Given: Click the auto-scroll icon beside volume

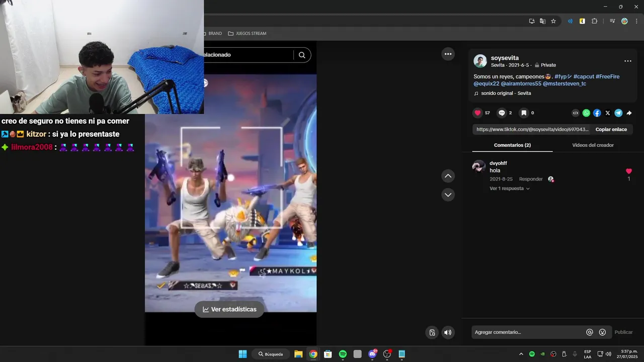Looking at the screenshot, I should pyautogui.click(x=432, y=332).
